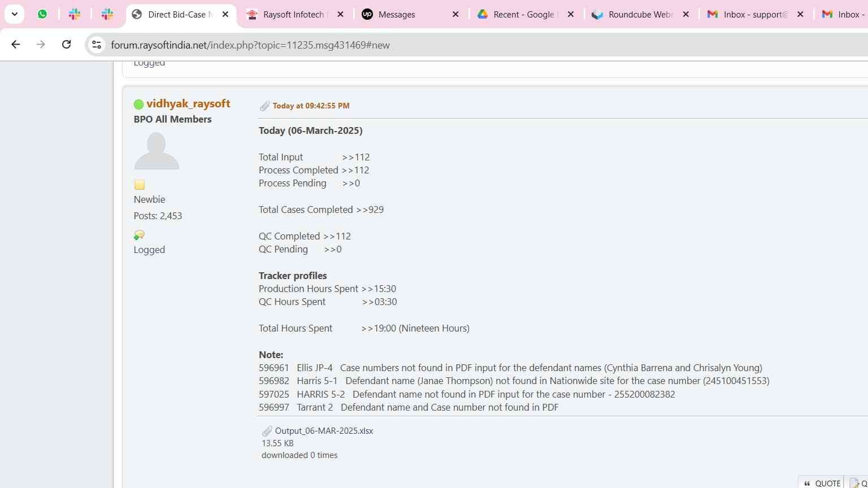Close the Recent - Google Drive tab
Viewport: 868px width, 488px height.
point(571,15)
